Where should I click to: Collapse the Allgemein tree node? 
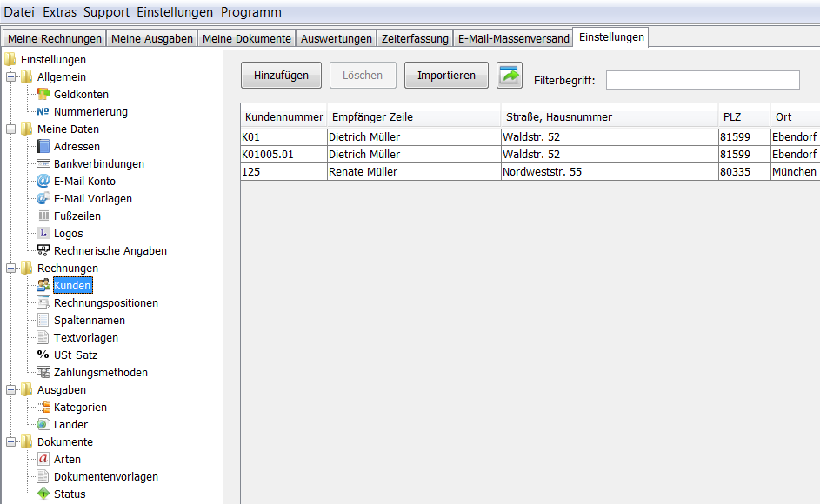coord(11,77)
